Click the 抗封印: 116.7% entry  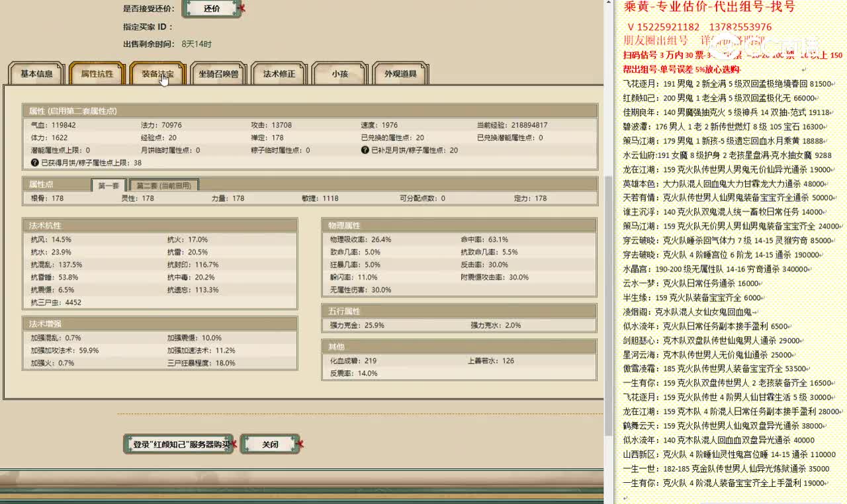(x=193, y=265)
